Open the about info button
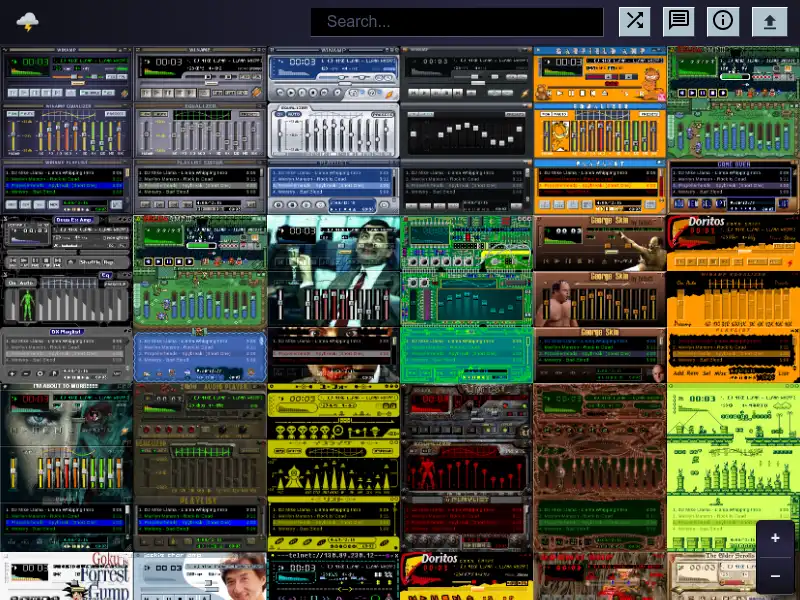Viewport: 800px width, 600px height. point(722,21)
